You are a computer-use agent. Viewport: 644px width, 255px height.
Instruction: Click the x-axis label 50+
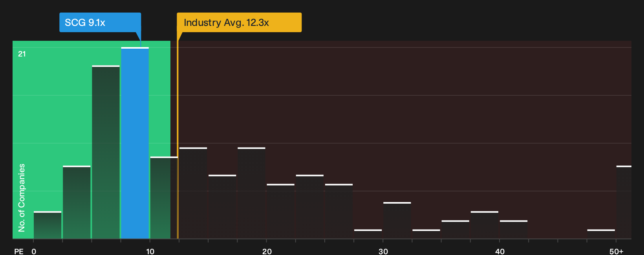[x=617, y=251]
